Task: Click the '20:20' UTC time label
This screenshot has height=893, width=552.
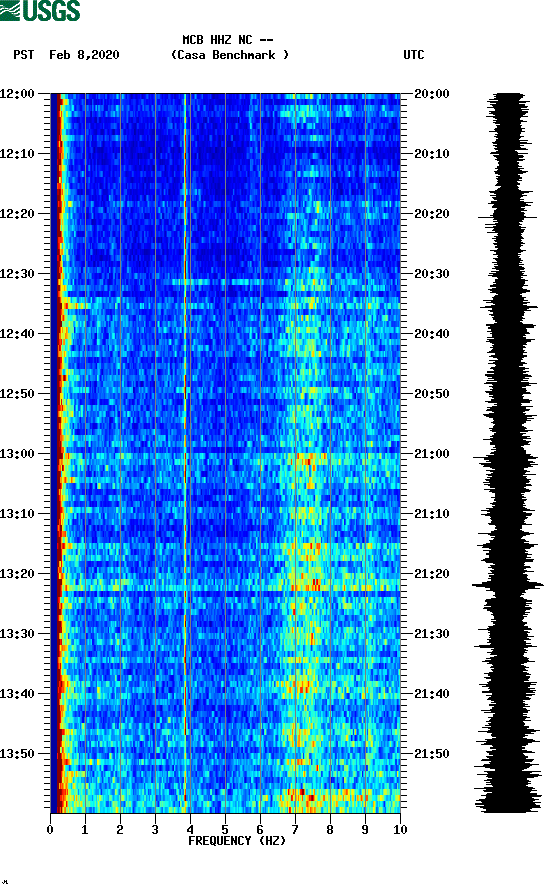Action: pos(432,214)
